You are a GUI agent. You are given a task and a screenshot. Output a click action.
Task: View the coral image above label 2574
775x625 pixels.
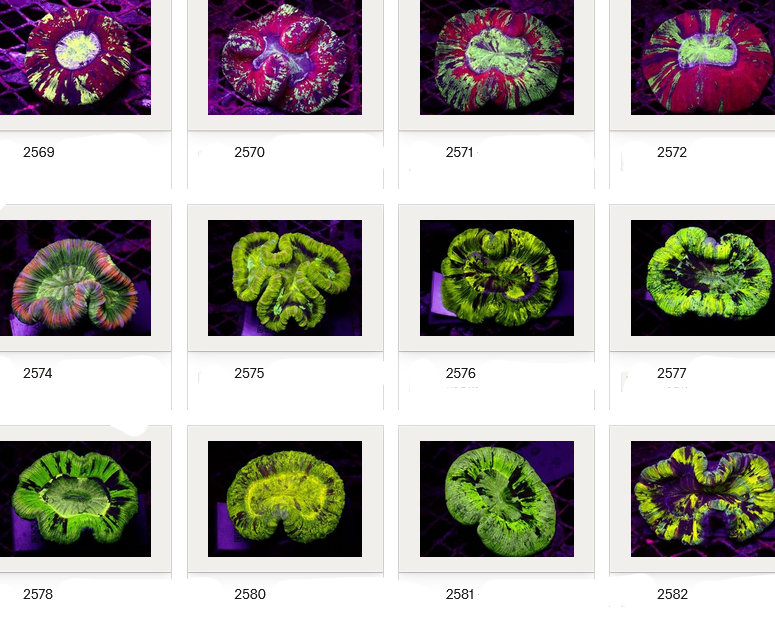[75, 278]
